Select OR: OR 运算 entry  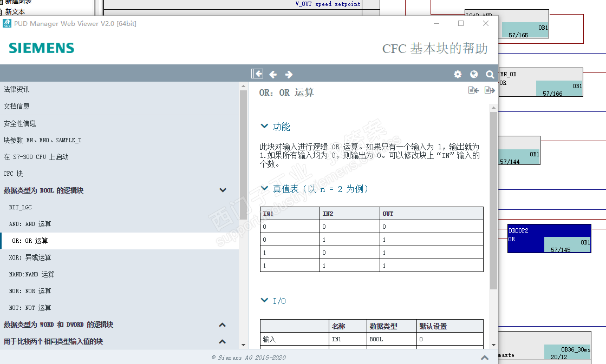(120, 241)
